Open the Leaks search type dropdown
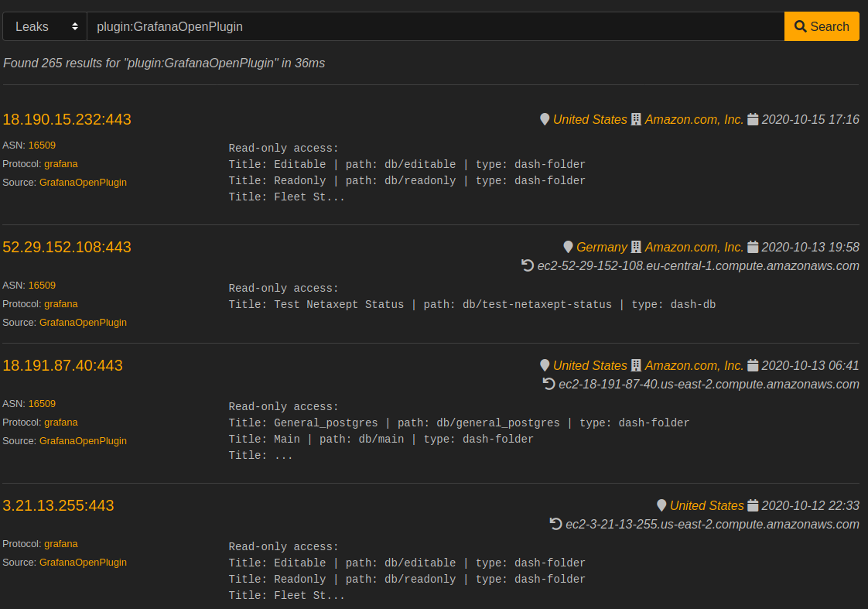The width and height of the screenshot is (868, 609). (x=45, y=26)
